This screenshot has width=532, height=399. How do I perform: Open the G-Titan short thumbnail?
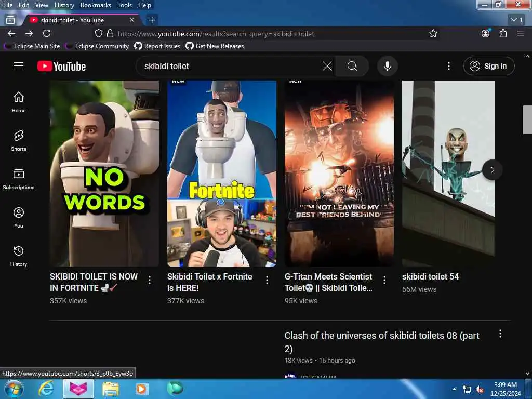click(339, 173)
